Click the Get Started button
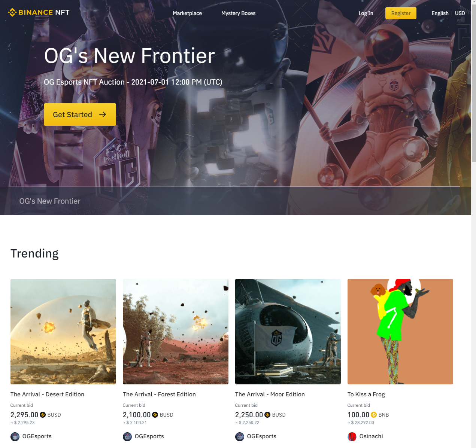 [x=80, y=115]
